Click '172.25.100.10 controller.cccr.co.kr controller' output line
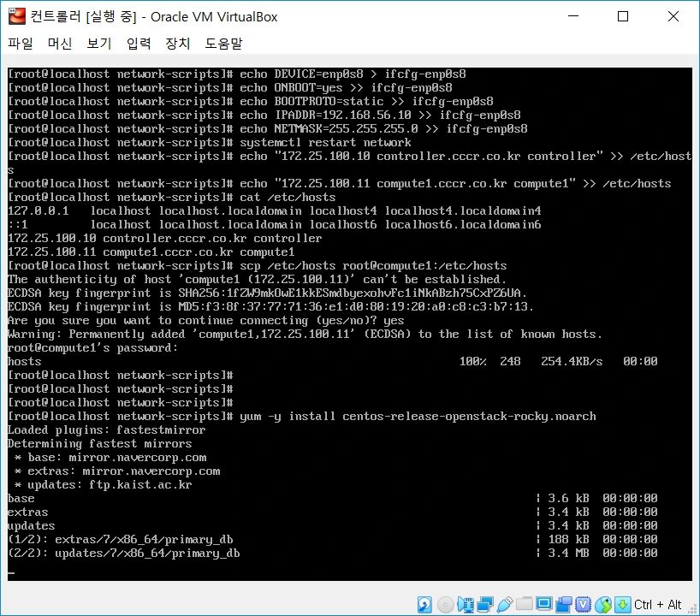 tap(165, 239)
